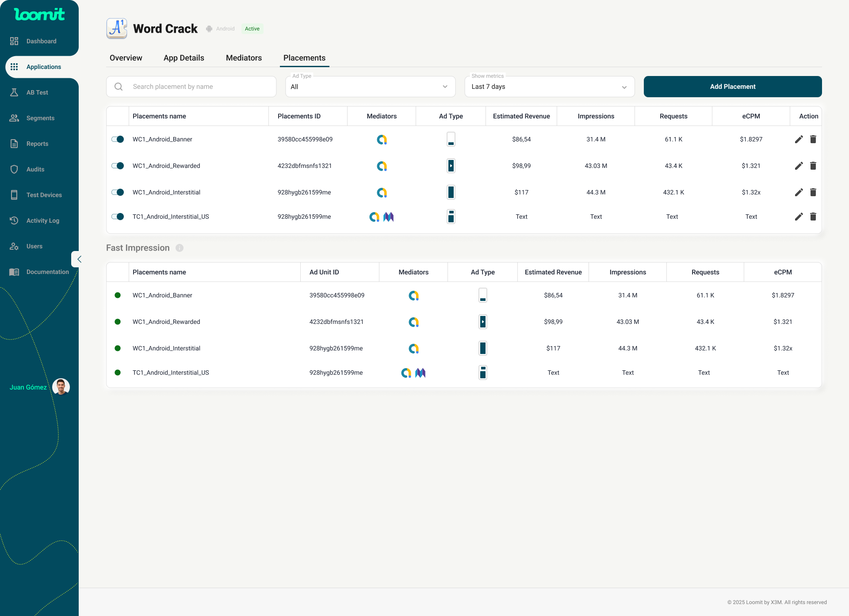Open the Ad Type dropdown

(370, 87)
